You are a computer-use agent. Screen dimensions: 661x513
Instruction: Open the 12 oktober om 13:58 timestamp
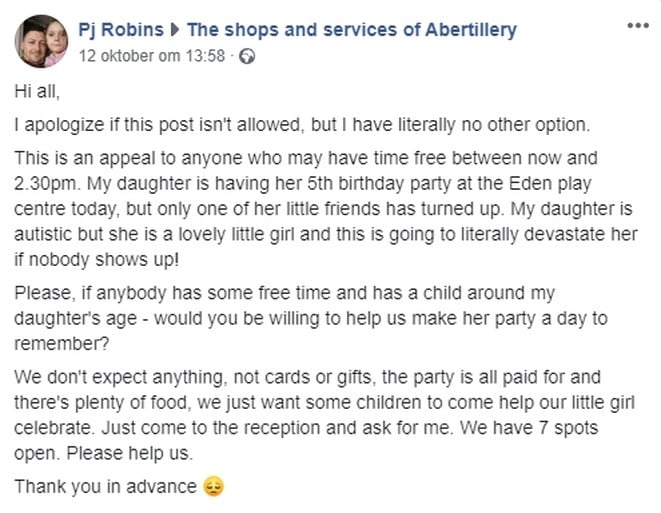coord(152,56)
